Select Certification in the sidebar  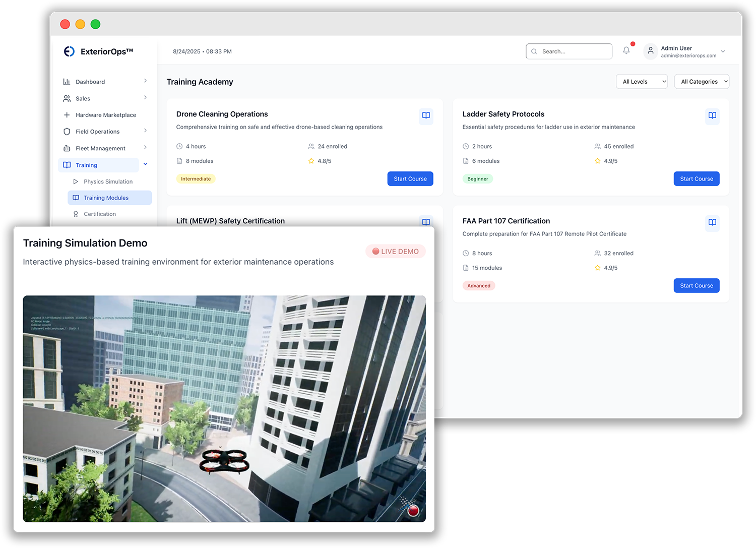(x=100, y=214)
